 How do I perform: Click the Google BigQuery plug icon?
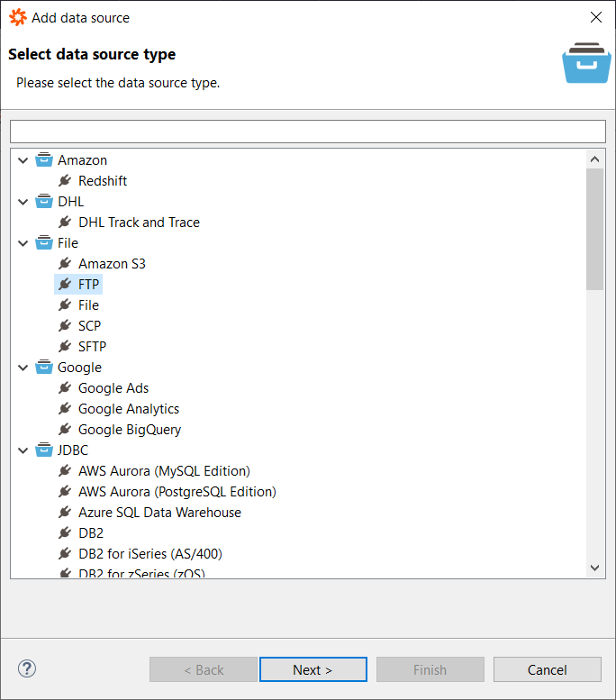click(65, 430)
